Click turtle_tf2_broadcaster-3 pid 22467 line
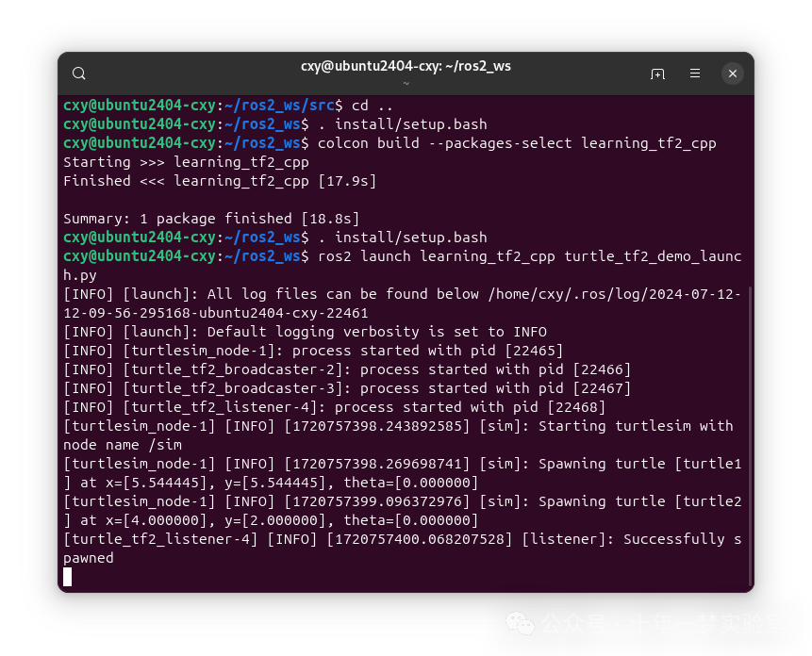This screenshot has width=812, height=656. pyautogui.click(x=347, y=388)
